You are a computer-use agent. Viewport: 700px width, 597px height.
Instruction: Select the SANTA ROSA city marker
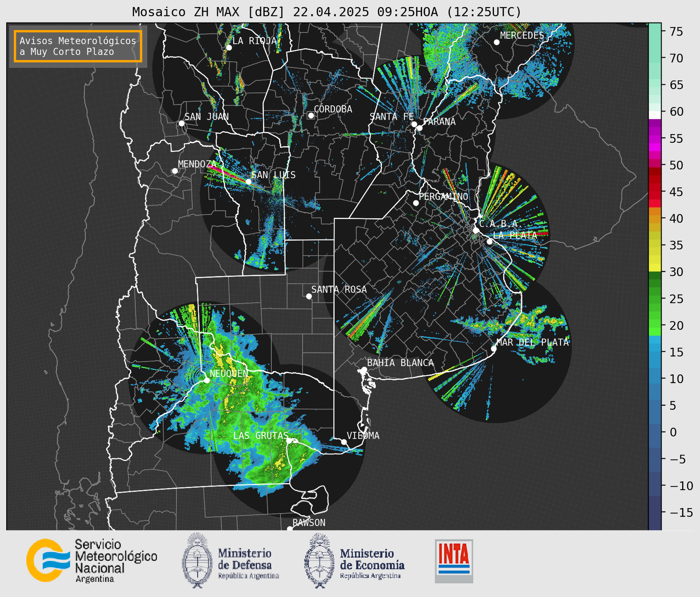pyautogui.click(x=309, y=296)
